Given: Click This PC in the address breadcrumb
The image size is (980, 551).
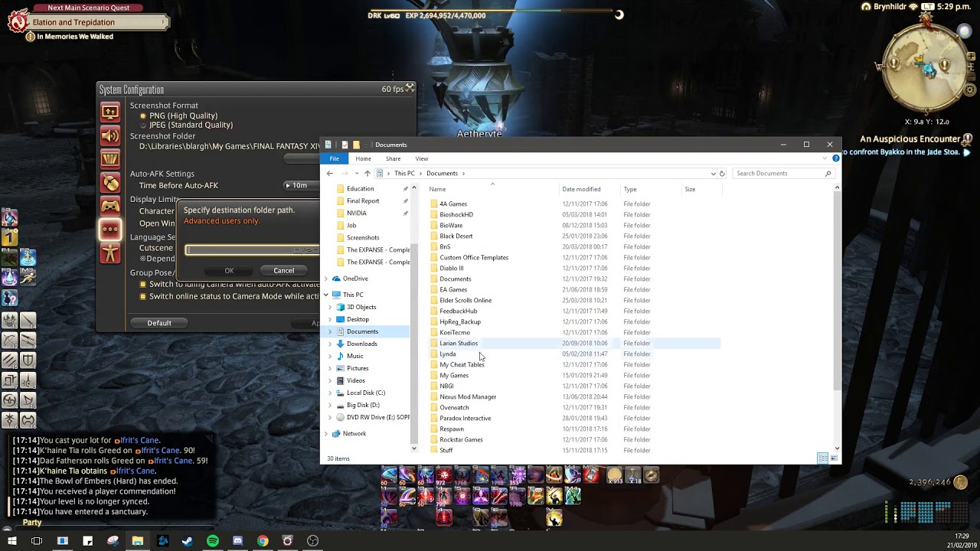Looking at the screenshot, I should click(x=404, y=174).
